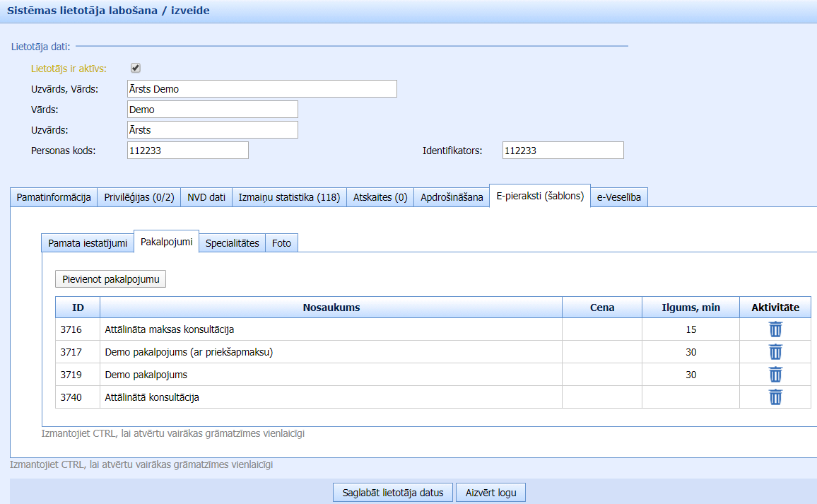Click trash icon for Demo pakalpojums (ar priekšapmaksu)

(x=775, y=352)
